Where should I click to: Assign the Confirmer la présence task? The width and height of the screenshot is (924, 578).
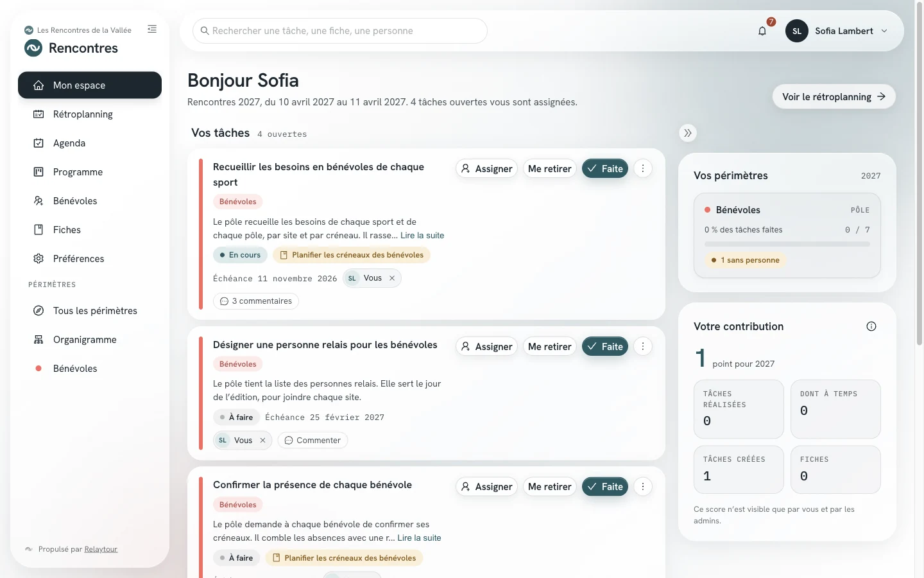(x=487, y=487)
